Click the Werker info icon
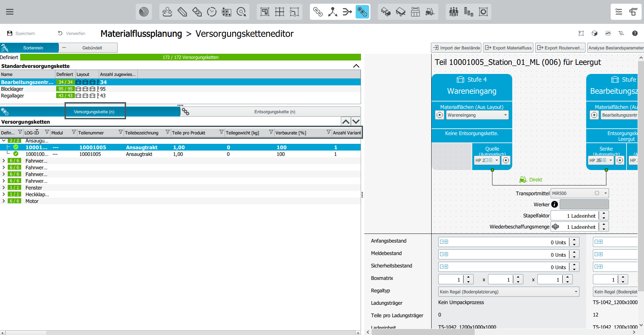This screenshot has width=644, height=335. [x=555, y=204]
